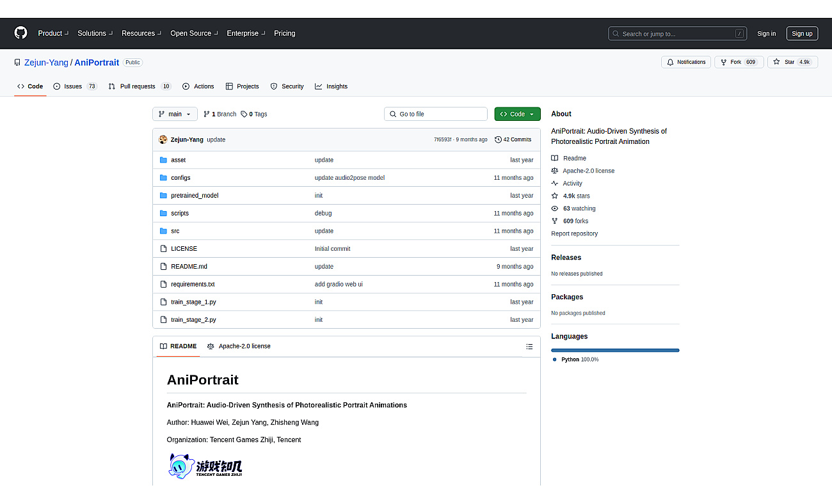Open the train_stage_2.py file
The image size is (832, 504).
point(193,320)
